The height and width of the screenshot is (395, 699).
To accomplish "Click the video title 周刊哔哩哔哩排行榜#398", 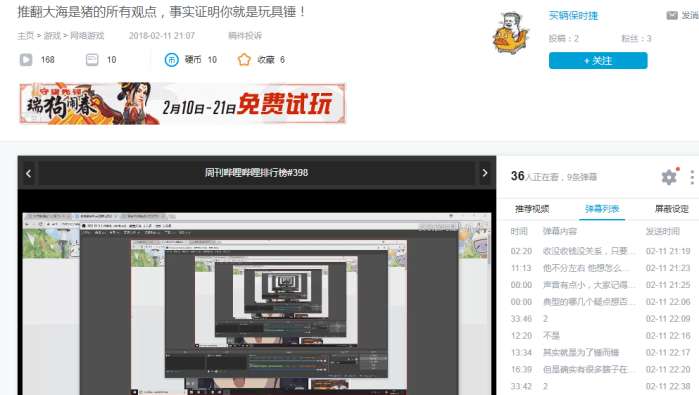I will tap(256, 173).
